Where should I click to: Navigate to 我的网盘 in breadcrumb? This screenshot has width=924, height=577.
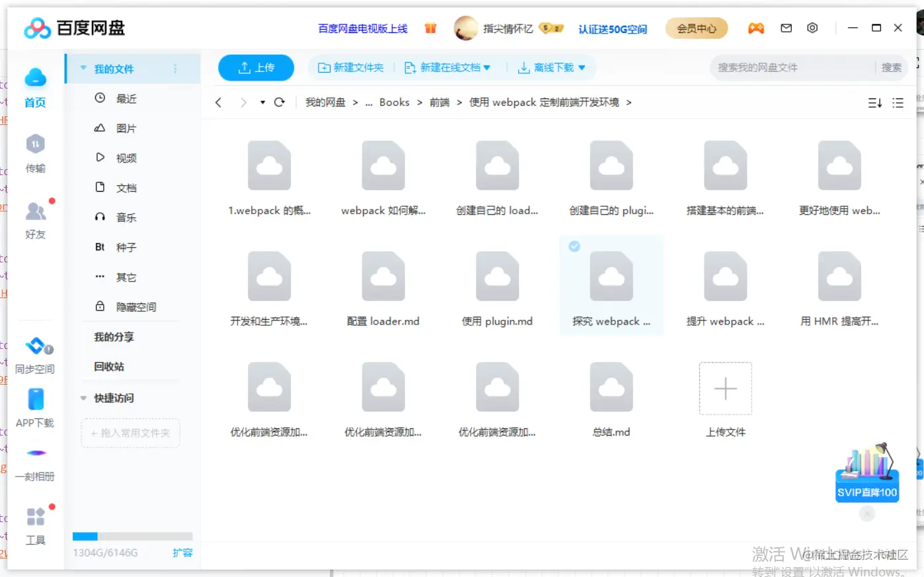[x=325, y=102]
